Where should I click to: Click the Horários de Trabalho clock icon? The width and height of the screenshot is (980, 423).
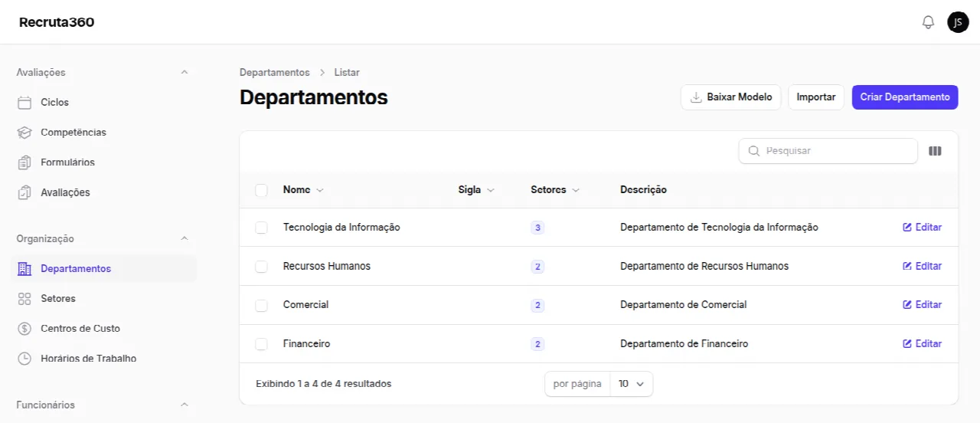[24, 359]
